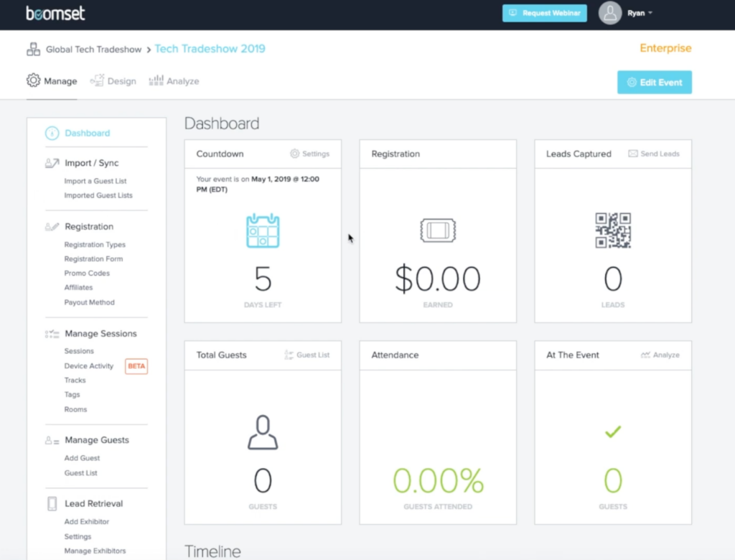Click the Ryan user avatar icon
The image size is (735, 560).
[610, 13]
